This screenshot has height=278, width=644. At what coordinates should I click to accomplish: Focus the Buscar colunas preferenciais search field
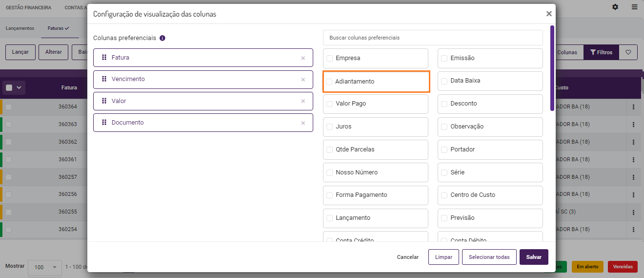(x=433, y=38)
